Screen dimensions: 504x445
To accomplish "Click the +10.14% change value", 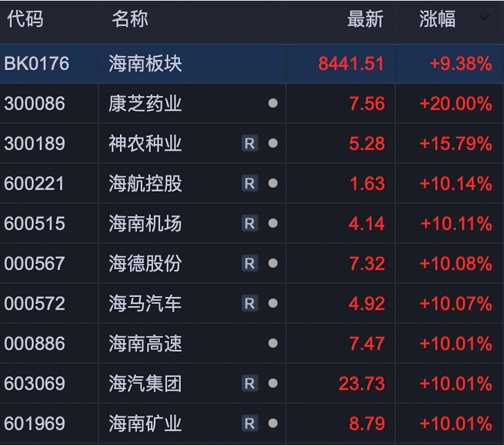I will point(456,184).
